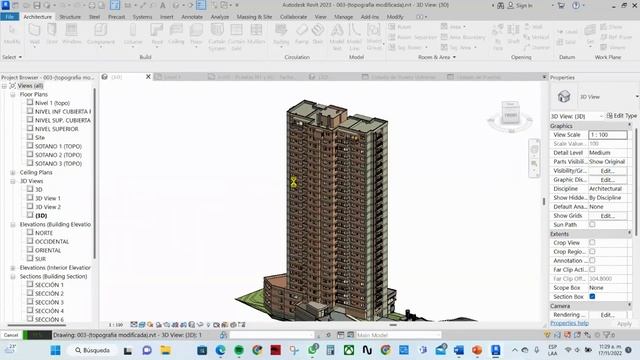Click the Save icon in quick access toolbar

[x=37, y=5]
